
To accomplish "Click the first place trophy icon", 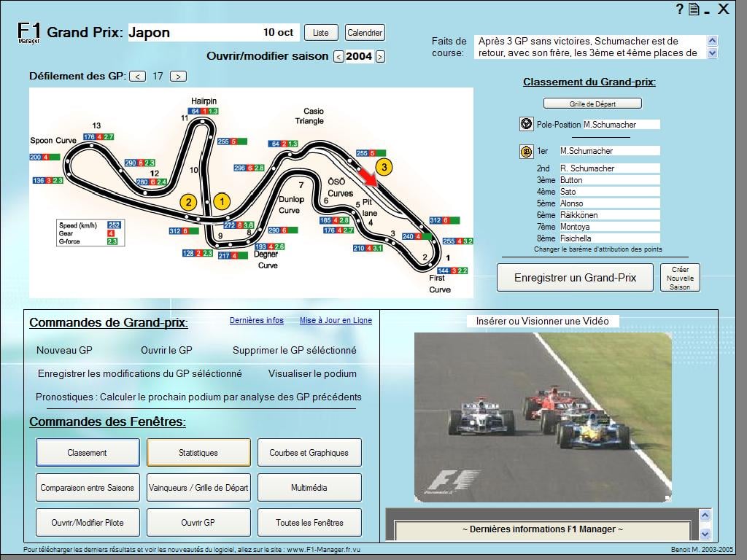I will click(526, 152).
